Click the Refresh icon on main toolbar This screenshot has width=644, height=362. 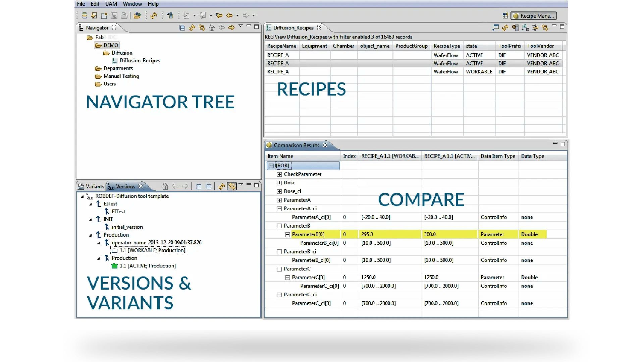click(154, 15)
